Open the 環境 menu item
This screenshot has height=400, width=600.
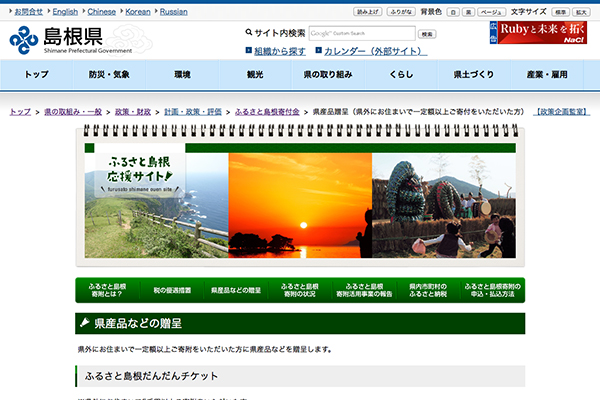(x=182, y=75)
